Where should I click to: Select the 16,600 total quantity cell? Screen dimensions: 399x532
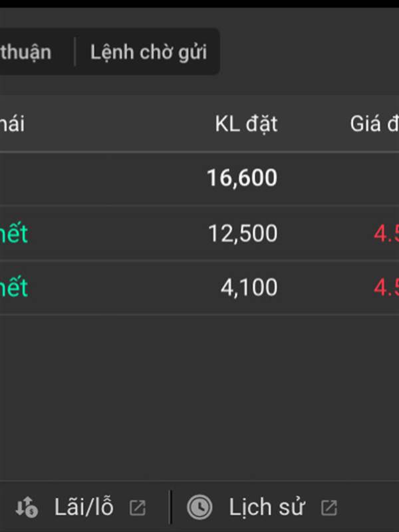(x=241, y=178)
